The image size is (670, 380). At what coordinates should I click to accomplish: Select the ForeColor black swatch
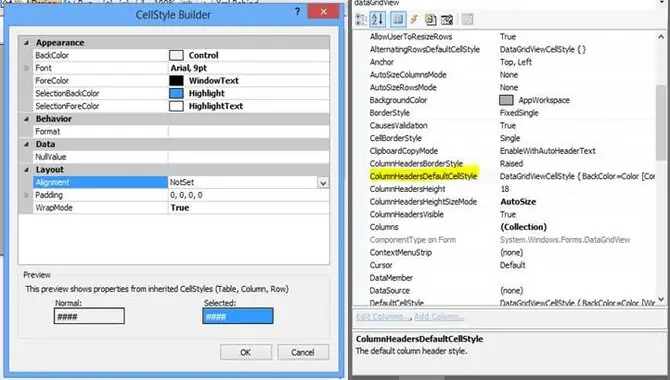(x=176, y=80)
